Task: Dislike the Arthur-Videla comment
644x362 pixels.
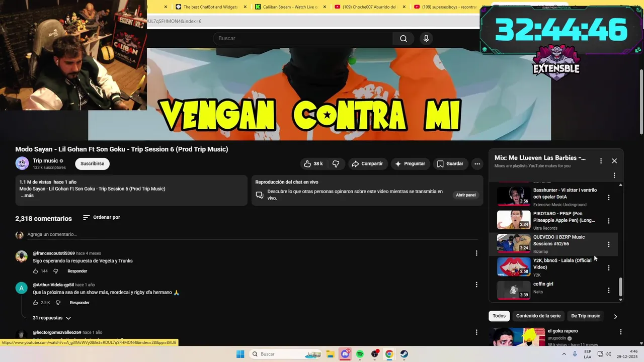Action: (58, 303)
